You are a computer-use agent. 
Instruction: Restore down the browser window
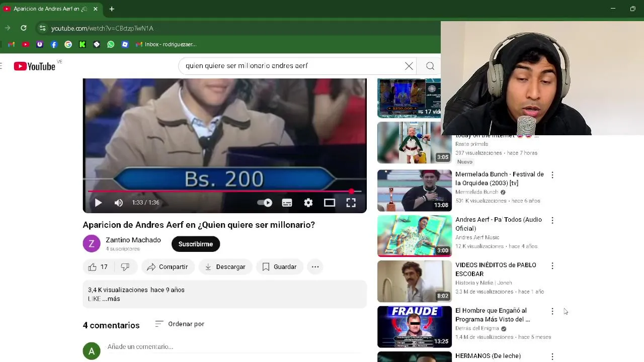(633, 9)
